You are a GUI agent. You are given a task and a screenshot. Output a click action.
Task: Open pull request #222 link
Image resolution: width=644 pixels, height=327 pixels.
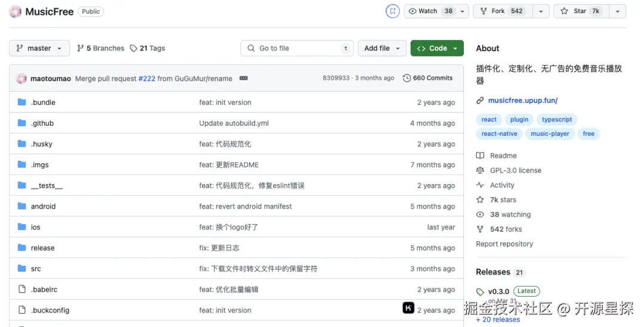click(x=147, y=79)
